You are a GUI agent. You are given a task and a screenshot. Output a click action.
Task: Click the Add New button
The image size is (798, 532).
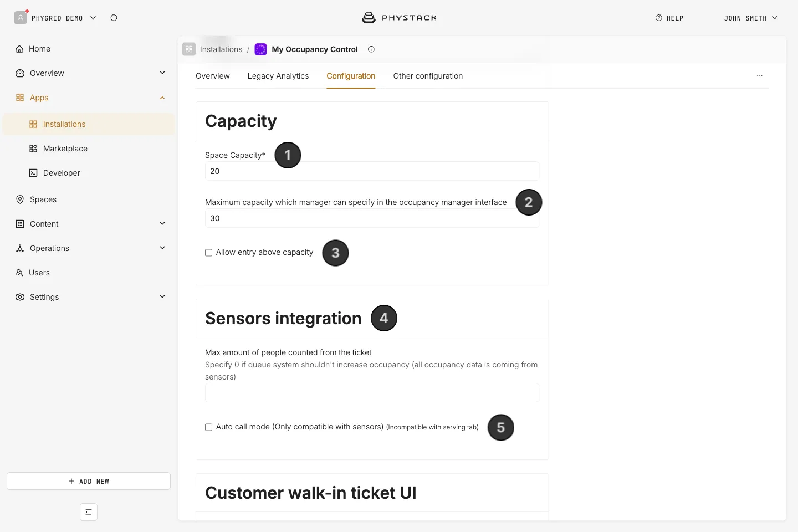[x=89, y=481]
